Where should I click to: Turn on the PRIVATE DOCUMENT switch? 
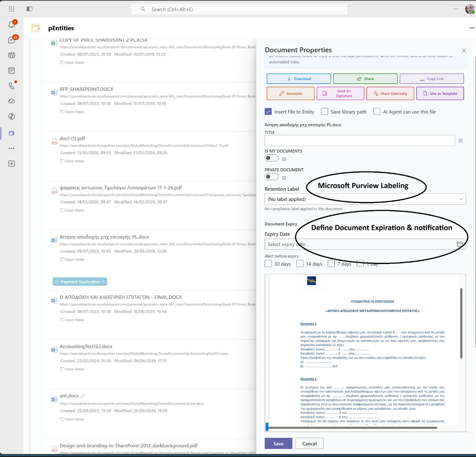(x=271, y=177)
